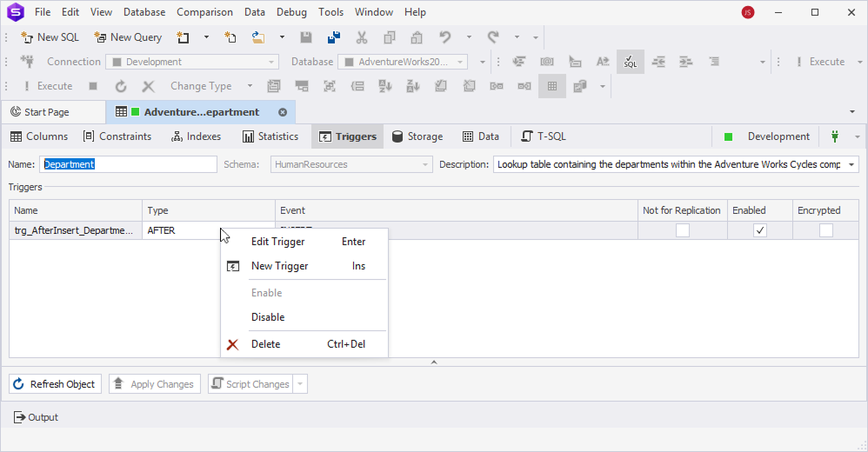Open the Output panel

pos(36,417)
